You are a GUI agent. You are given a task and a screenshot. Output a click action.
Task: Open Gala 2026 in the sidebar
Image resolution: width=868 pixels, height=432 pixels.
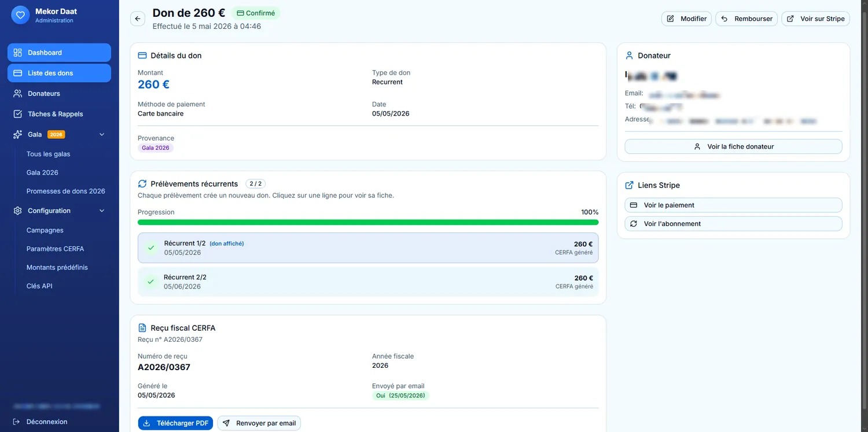pos(42,172)
